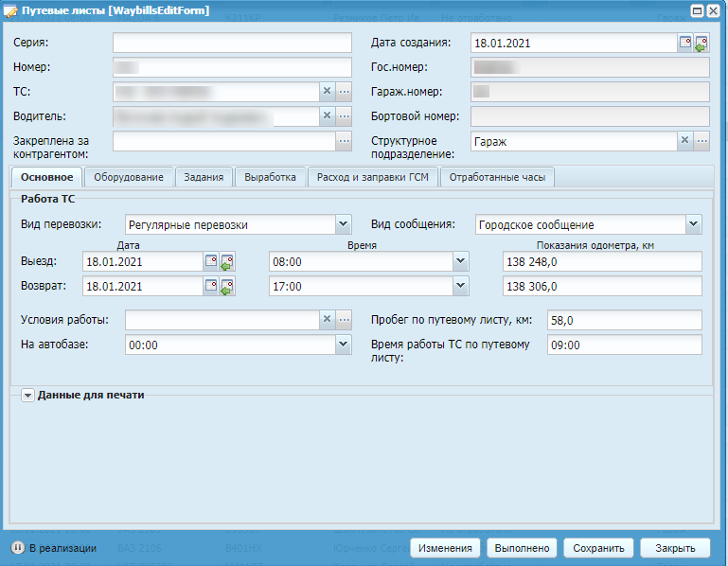Open Возврат time dropdown 17:00
This screenshot has height=566, width=728.
(x=461, y=286)
